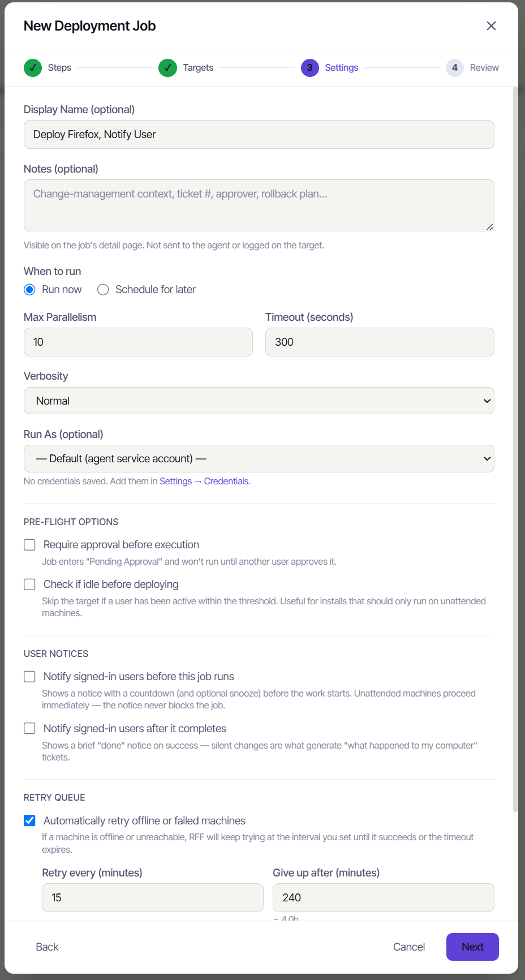Image resolution: width=525 pixels, height=980 pixels.
Task: Enable Notify signed-in users before job runs
Action: click(29, 677)
